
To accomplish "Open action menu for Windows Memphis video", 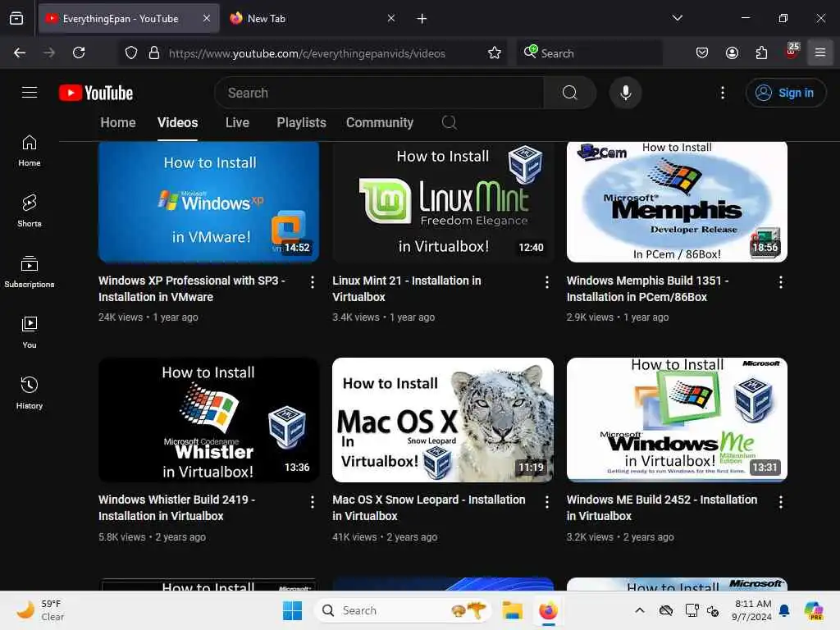I will pos(781,282).
